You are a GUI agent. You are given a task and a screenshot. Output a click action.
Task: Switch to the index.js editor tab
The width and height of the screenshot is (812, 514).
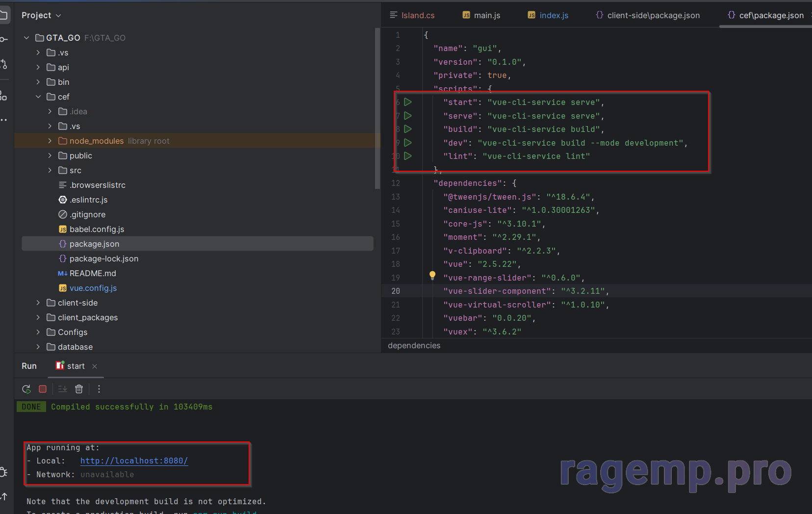[x=548, y=15]
